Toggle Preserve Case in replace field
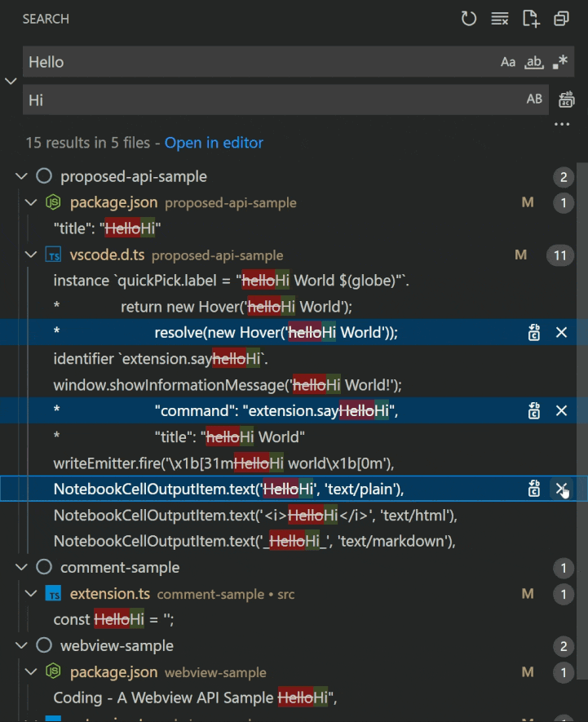The image size is (588, 722). tap(534, 100)
